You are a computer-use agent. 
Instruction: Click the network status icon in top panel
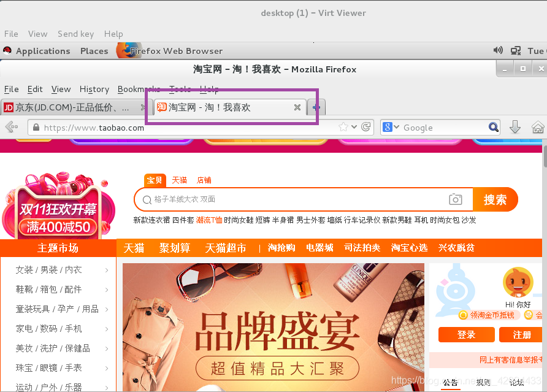point(516,51)
